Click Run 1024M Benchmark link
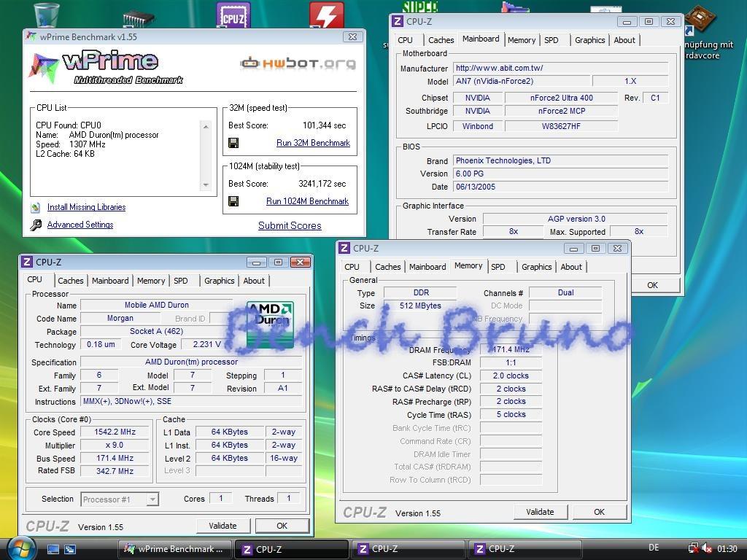Screen dimensions: 747x560 [x=307, y=201]
